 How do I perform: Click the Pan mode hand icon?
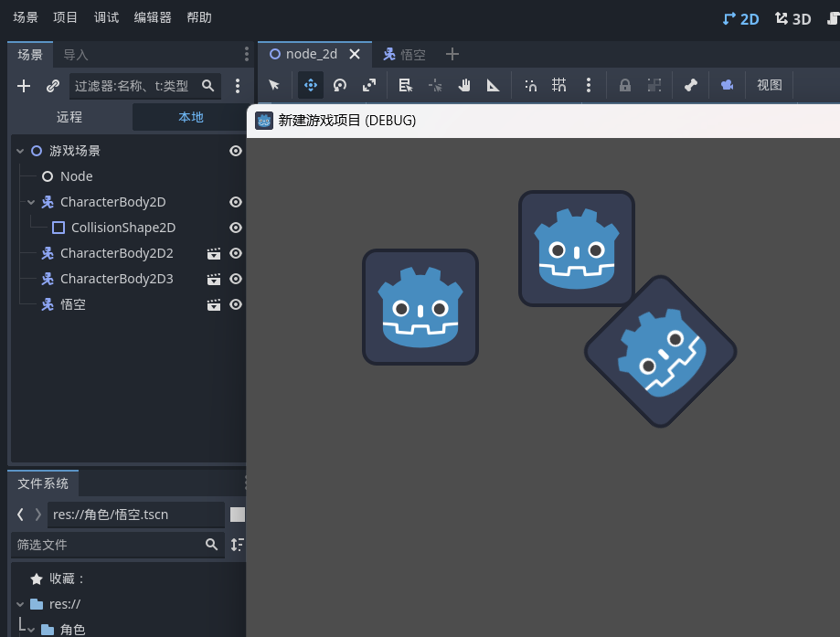click(464, 85)
